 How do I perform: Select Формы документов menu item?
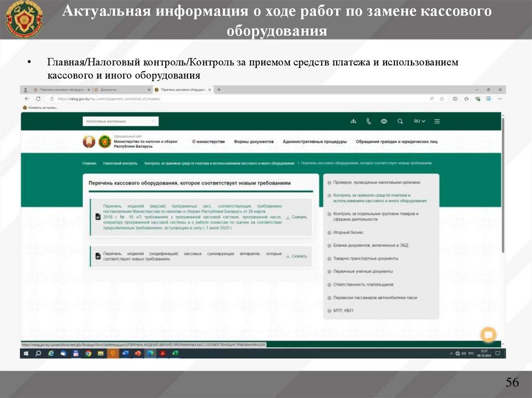(x=254, y=142)
